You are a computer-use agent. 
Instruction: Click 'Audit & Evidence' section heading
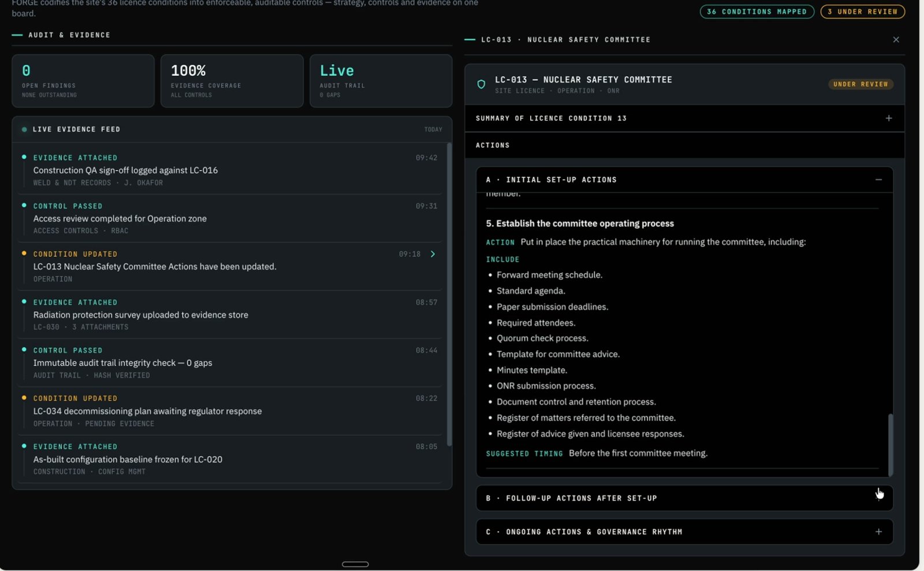click(x=69, y=35)
